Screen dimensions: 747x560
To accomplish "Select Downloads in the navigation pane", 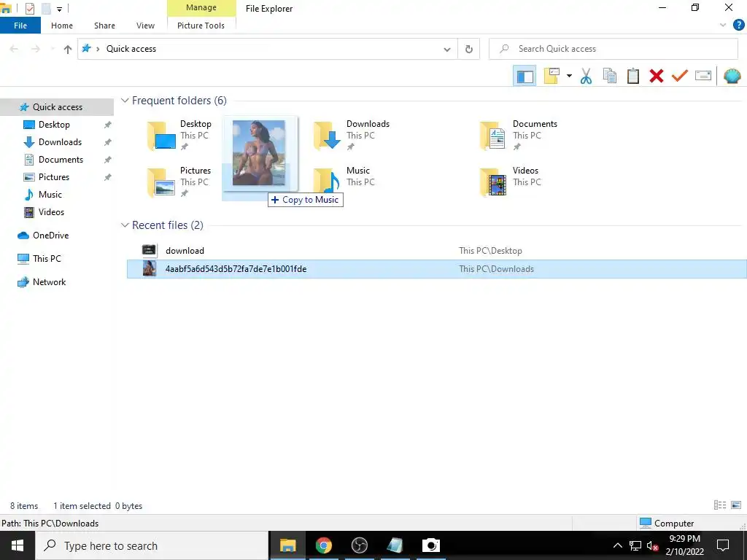I will [60, 142].
